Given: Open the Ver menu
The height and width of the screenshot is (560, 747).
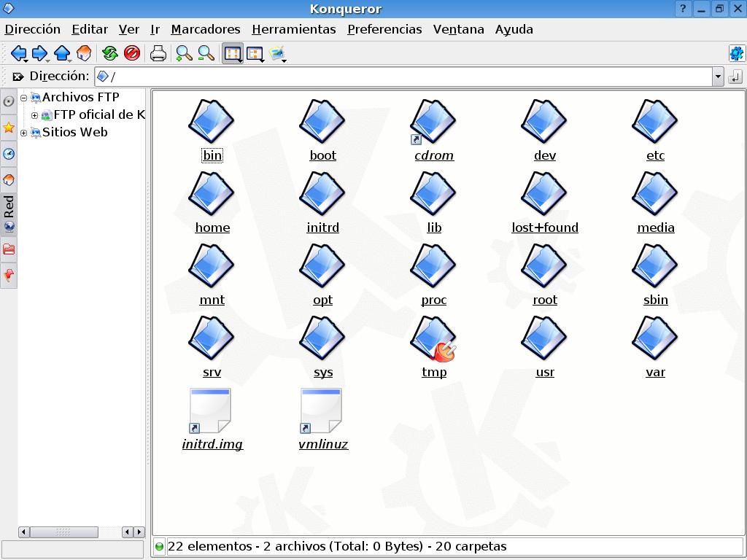Looking at the screenshot, I should [x=128, y=29].
